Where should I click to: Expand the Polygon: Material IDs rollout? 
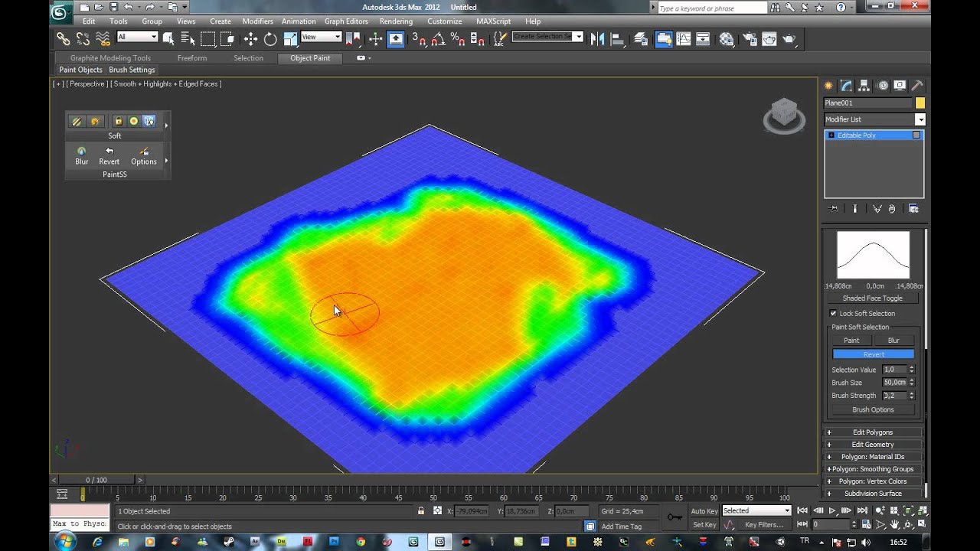873,457
